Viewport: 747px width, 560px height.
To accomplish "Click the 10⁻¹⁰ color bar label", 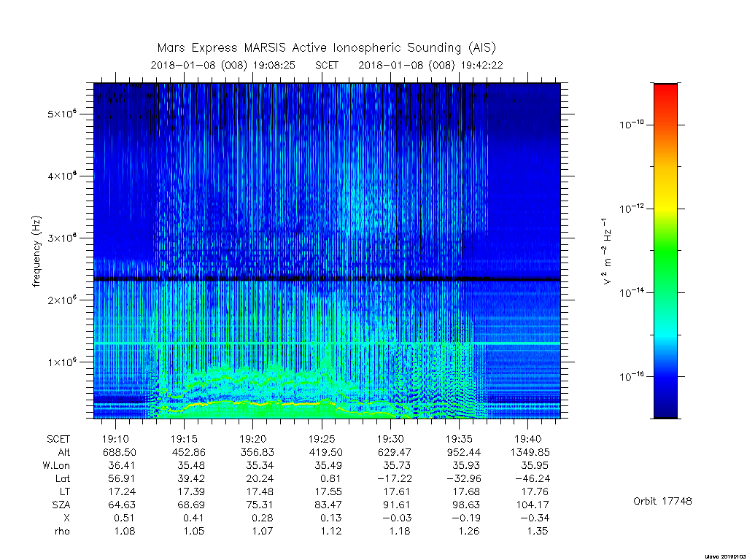I will point(631,125).
